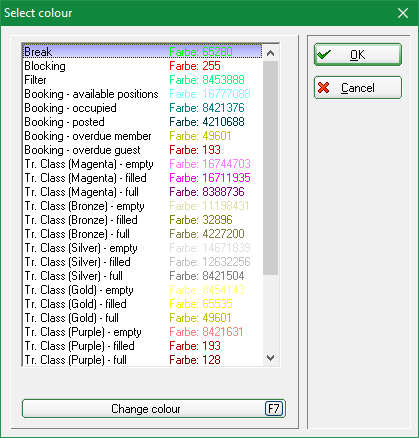Click the colour list scrollbar thumb
Screen dimensions: 419x438
[270, 168]
